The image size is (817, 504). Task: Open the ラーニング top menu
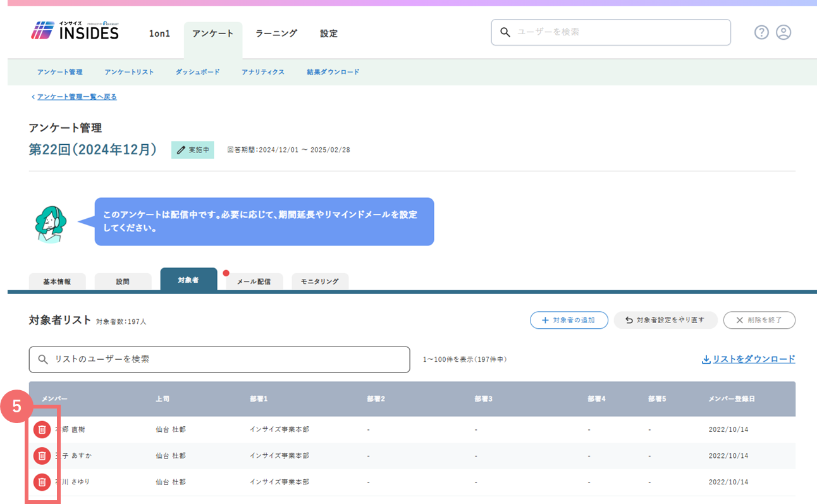pos(276,34)
